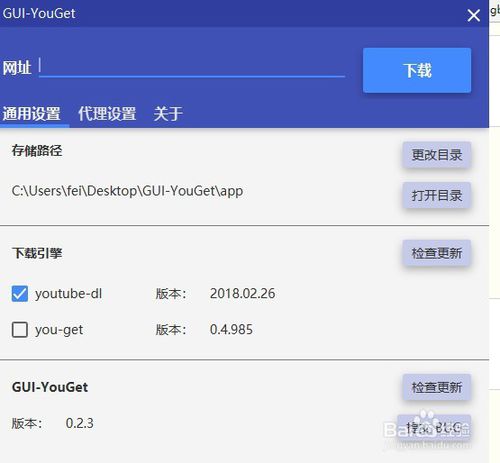Viewport: 500px width, 463px height.
Task: Click the blue 下载 download button
Action: point(417,70)
